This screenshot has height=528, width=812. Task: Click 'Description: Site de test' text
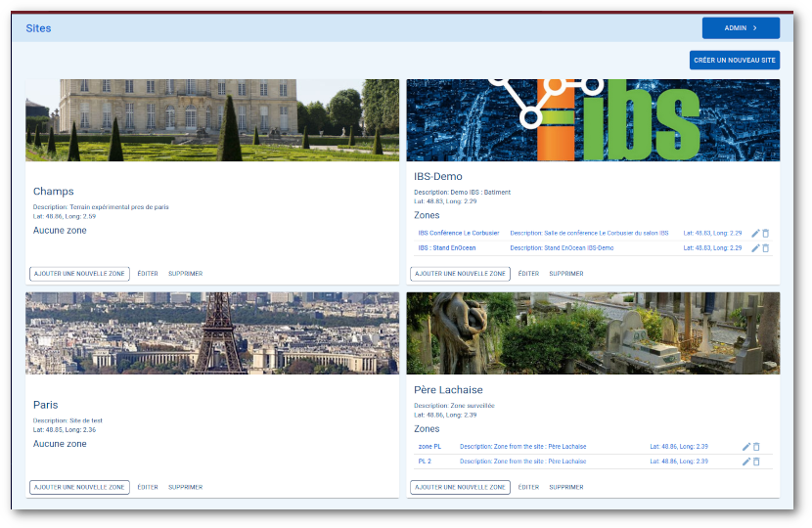[x=68, y=420]
